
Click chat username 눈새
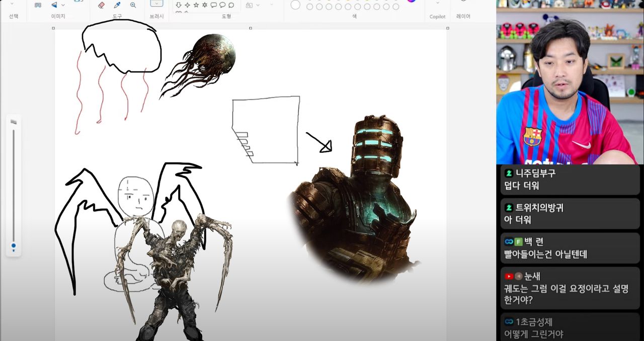(x=533, y=276)
